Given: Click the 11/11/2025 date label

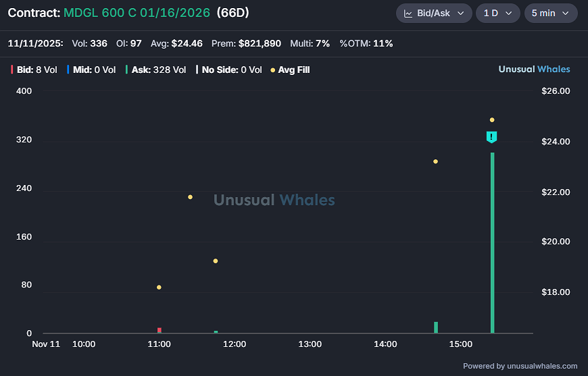Looking at the screenshot, I should coord(35,43).
